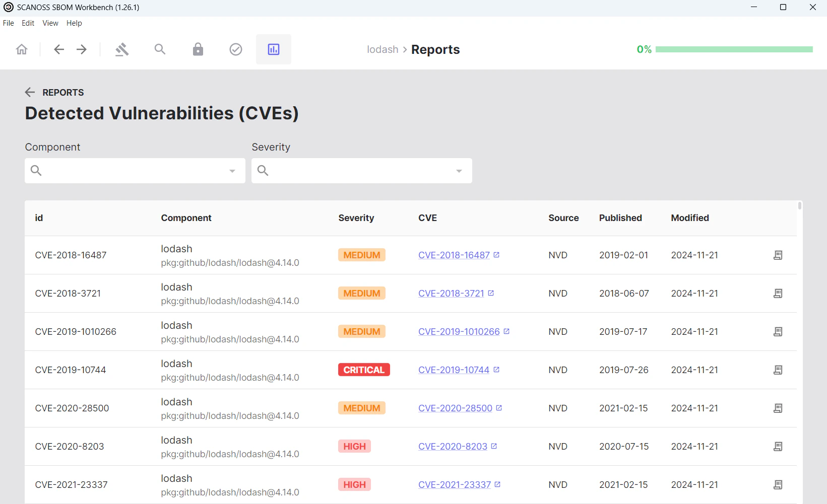827x504 pixels.
Task: Open the View menu
Action: [50, 23]
